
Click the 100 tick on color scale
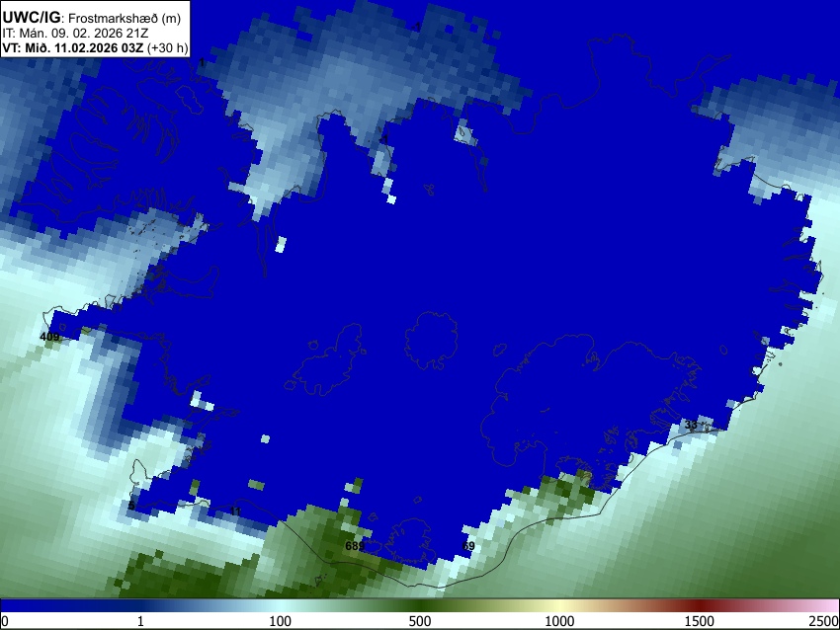(x=281, y=621)
